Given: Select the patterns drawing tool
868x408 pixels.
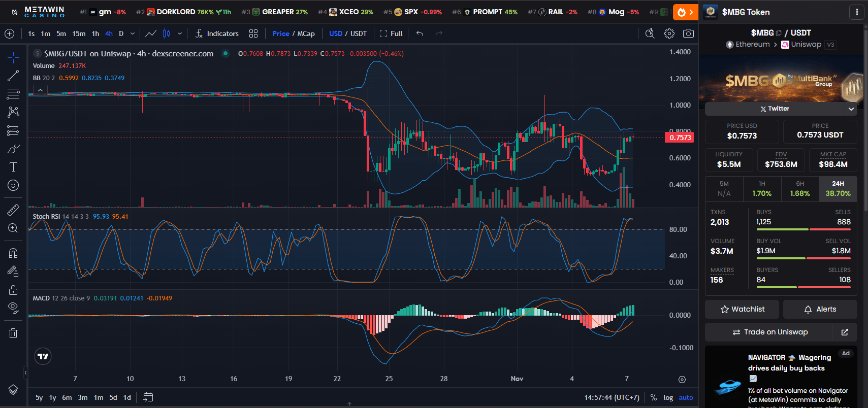Looking at the screenshot, I should pyautogui.click(x=13, y=112).
